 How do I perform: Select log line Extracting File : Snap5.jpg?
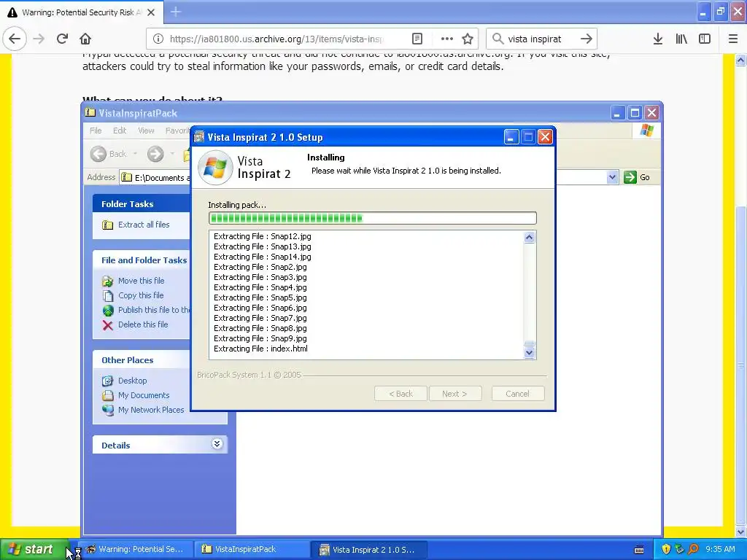click(260, 297)
